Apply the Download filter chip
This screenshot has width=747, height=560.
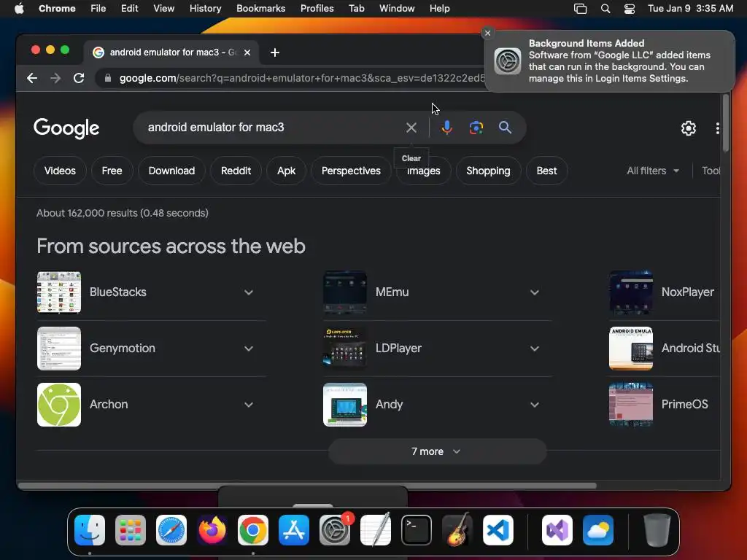pos(171,171)
